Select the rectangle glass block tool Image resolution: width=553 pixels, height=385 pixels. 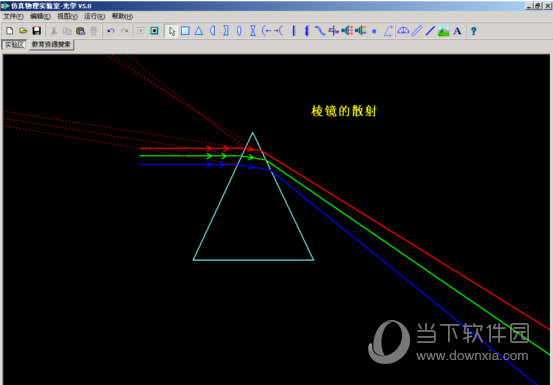[x=185, y=31]
